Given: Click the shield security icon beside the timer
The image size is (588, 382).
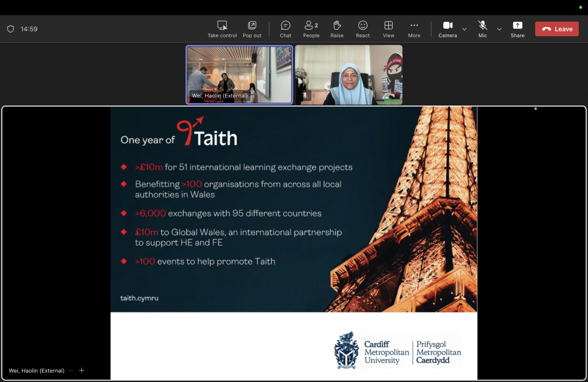Looking at the screenshot, I should coord(10,29).
